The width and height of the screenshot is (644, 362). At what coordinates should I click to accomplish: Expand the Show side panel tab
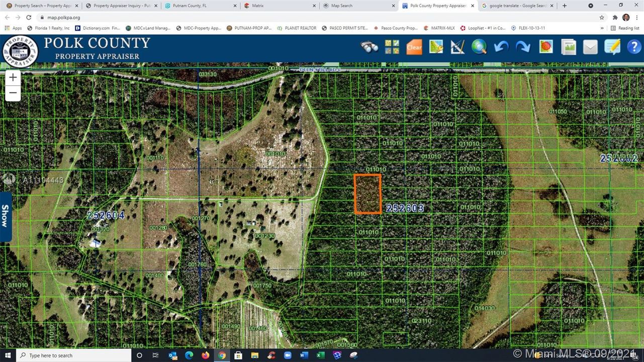[x=5, y=216]
